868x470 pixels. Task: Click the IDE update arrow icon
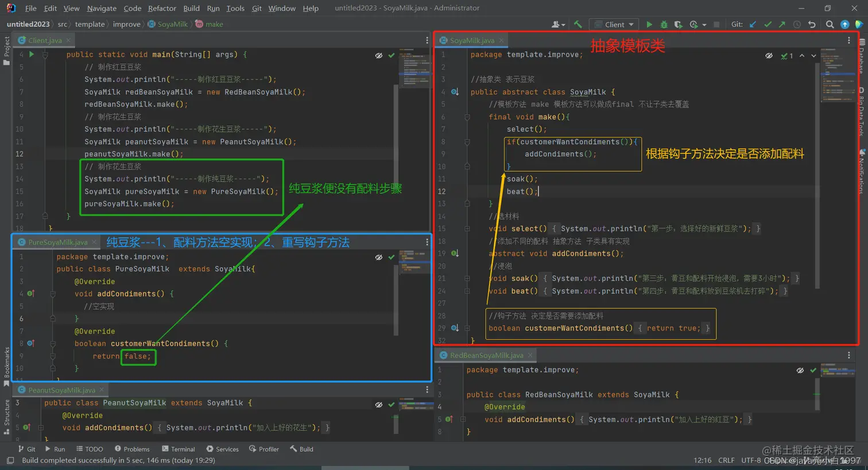pos(844,25)
